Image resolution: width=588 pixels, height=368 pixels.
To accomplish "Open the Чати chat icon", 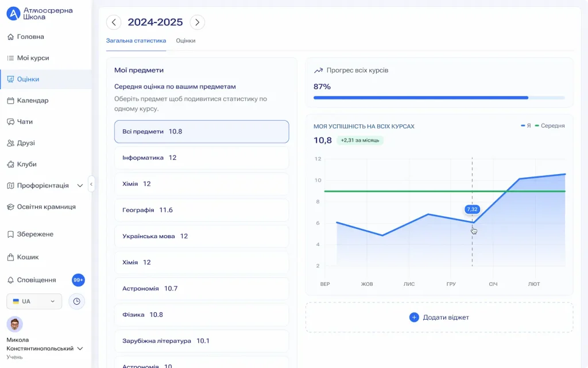I will tap(11, 121).
